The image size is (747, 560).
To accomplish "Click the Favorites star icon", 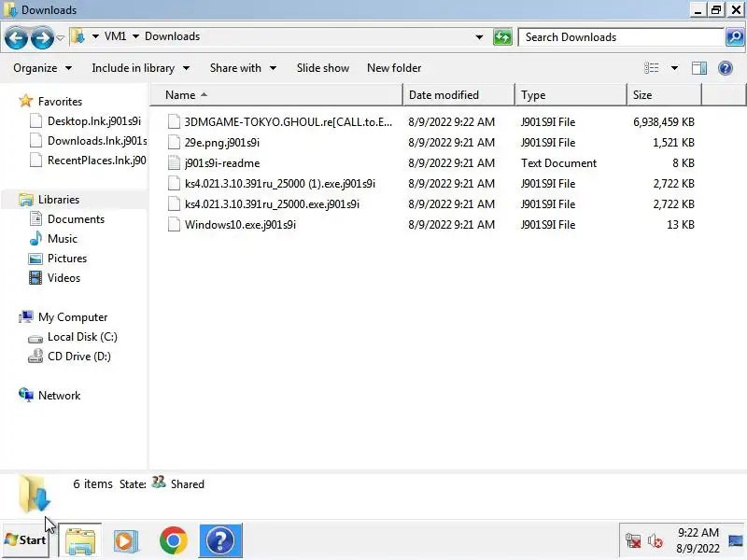I will (x=26, y=101).
